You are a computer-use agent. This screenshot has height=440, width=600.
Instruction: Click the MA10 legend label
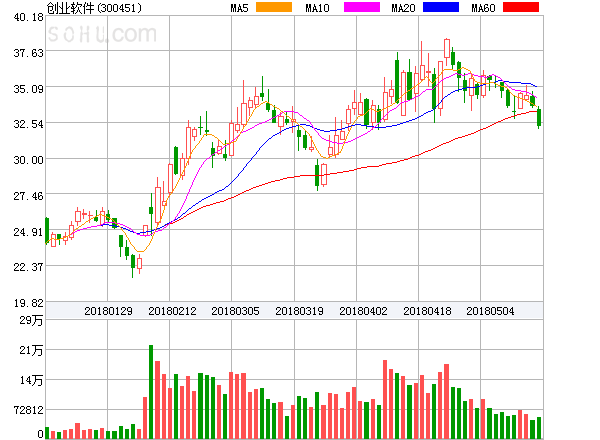[317, 8]
